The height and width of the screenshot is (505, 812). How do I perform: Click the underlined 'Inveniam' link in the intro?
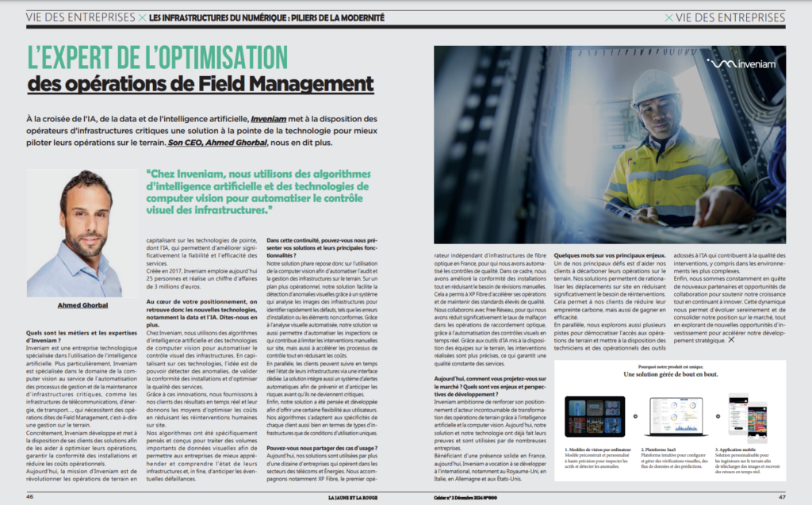point(268,119)
